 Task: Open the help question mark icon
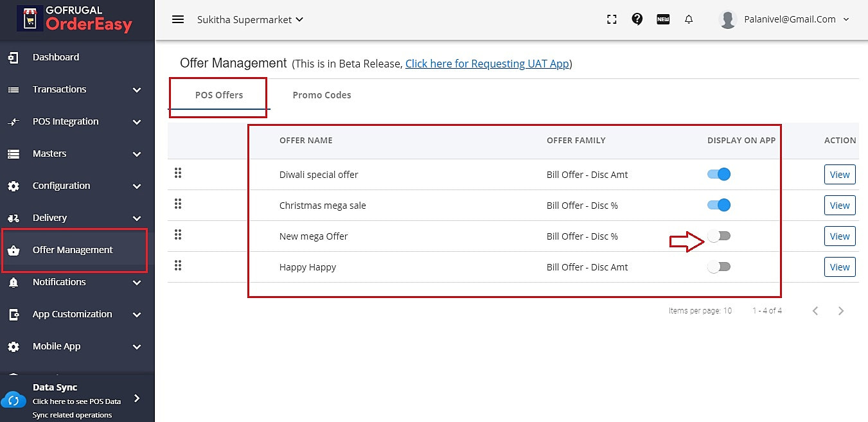click(x=637, y=19)
